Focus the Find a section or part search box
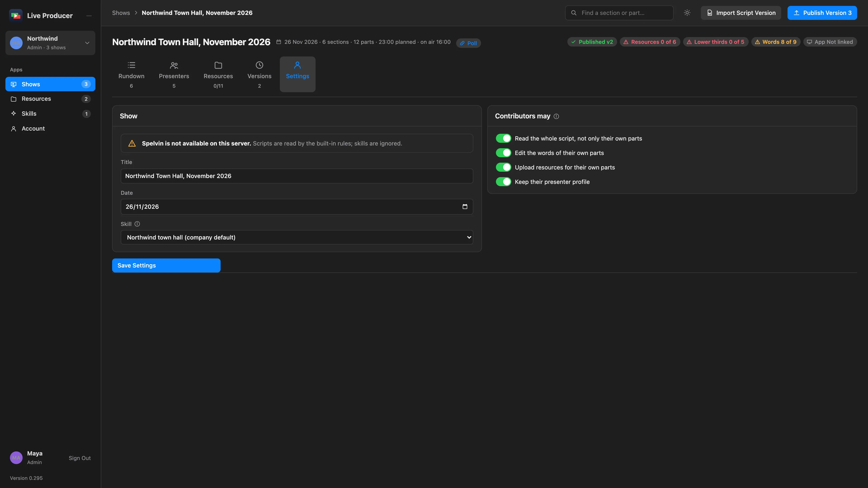Image resolution: width=868 pixels, height=488 pixels. pos(619,13)
